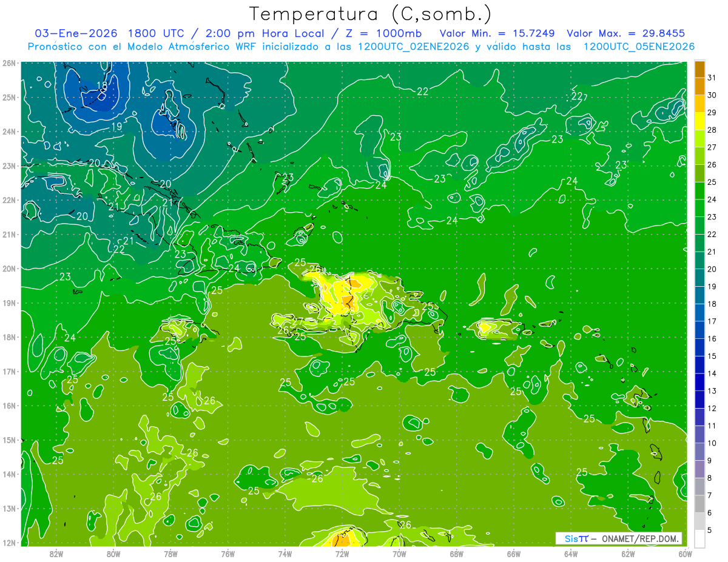Click the date "03-Ene-2026" in the header
728x562 pixels.
[77, 33]
